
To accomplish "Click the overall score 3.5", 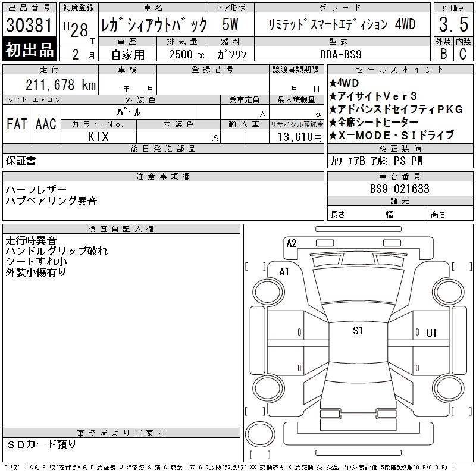I will click(x=453, y=24).
